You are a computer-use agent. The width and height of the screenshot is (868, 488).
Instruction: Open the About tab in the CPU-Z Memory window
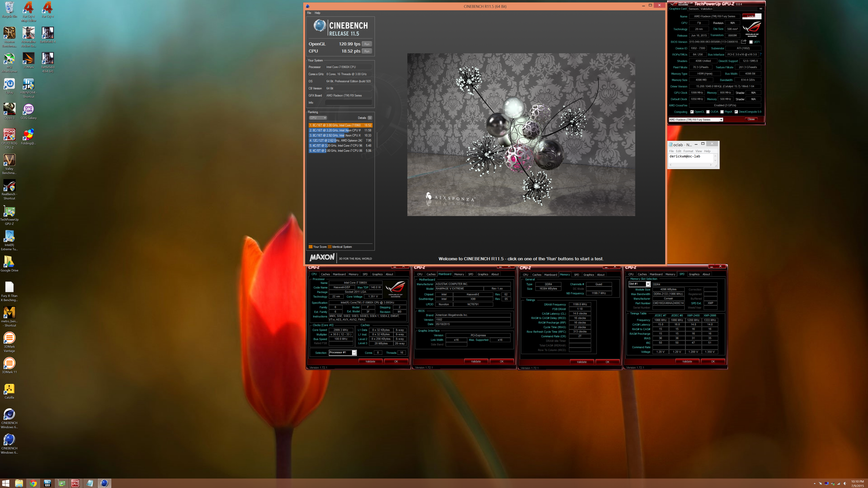point(600,275)
